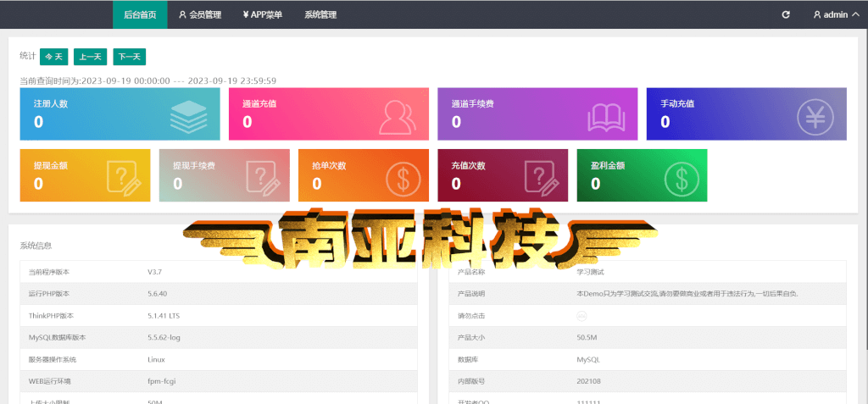Click the yen icon on 手动充值 card
The image size is (868, 404).
(815, 116)
